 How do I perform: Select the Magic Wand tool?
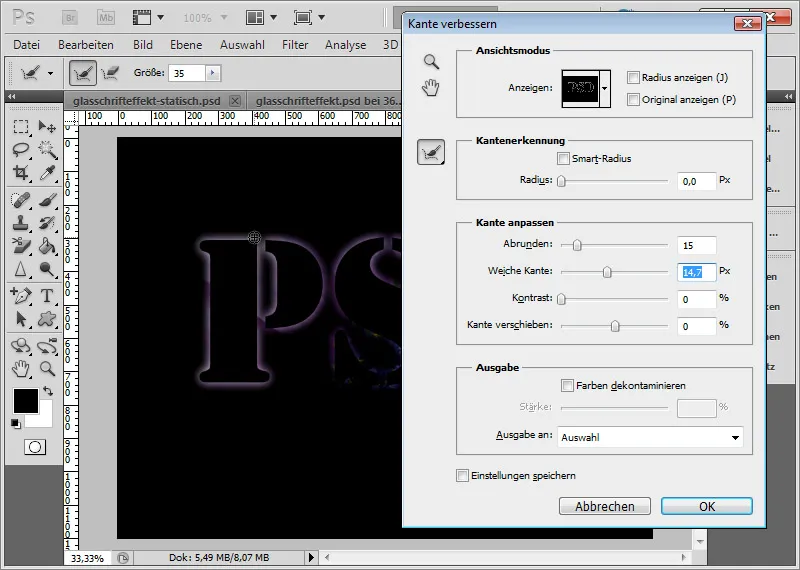coord(47,150)
